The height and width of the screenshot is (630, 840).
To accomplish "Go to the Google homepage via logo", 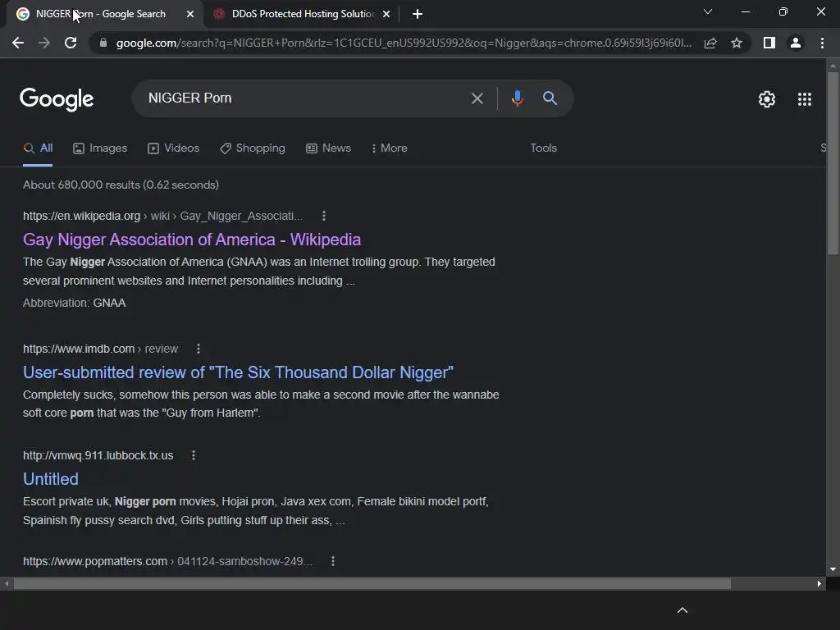I will click(57, 99).
